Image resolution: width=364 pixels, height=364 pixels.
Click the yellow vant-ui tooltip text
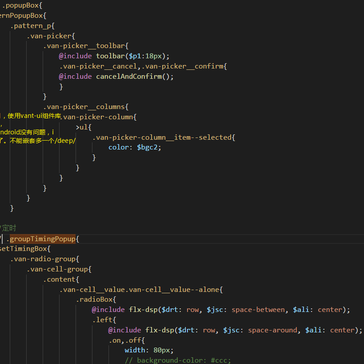point(31,116)
